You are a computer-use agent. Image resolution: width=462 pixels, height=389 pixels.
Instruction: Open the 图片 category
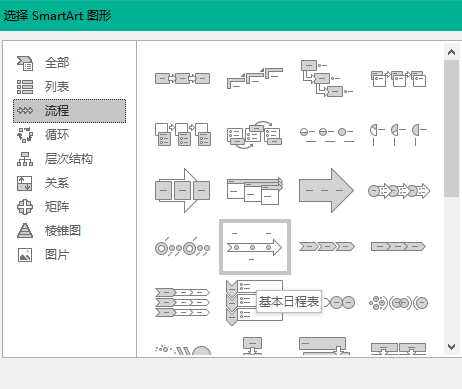coord(69,255)
